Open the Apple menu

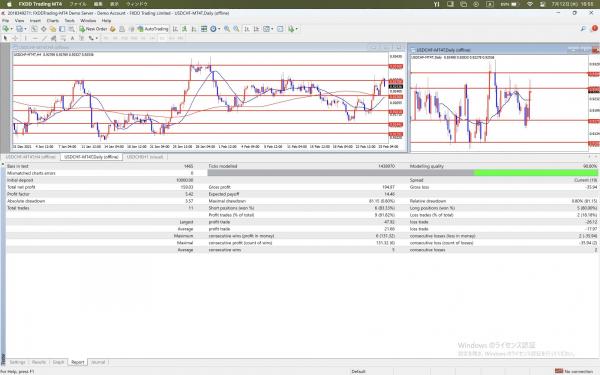tap(9, 4)
